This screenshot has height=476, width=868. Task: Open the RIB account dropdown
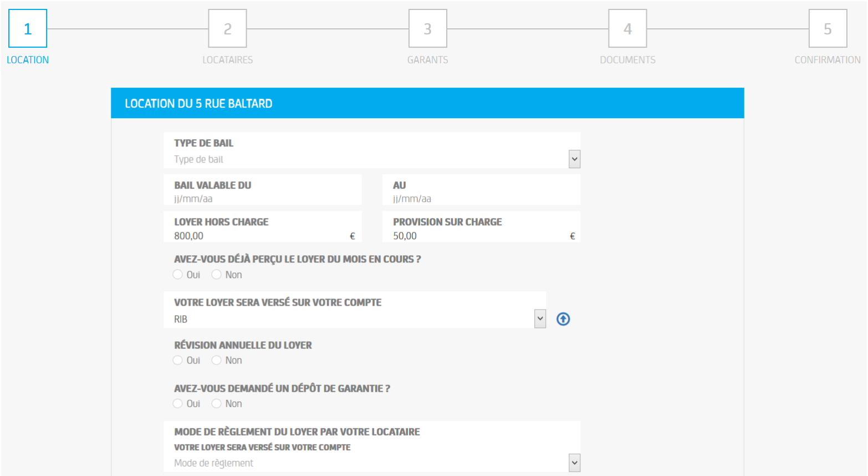click(355, 318)
